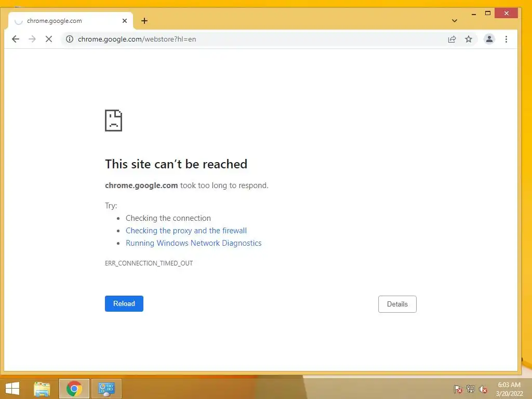Screen dimensions: 532x399
Task: Expand the tab search dropdown
Action: (455, 21)
